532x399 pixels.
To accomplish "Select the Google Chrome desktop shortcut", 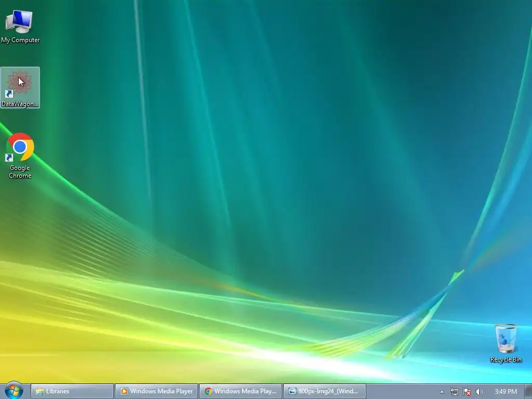I will tap(20, 156).
